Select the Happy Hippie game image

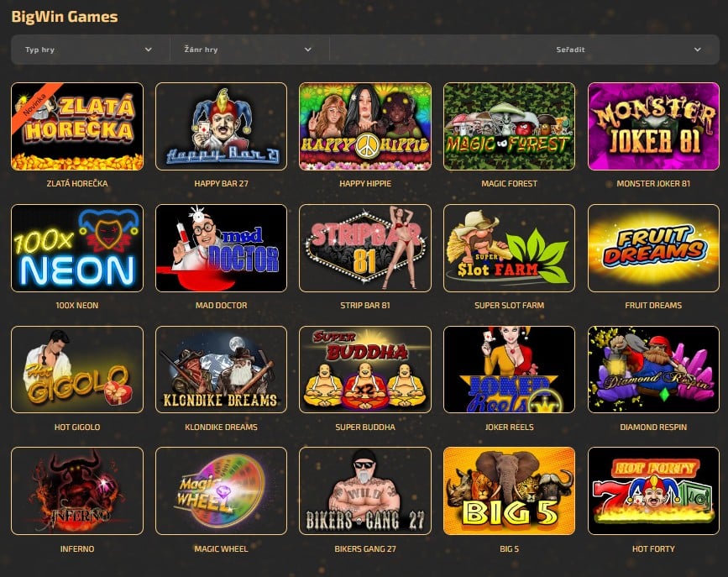pos(365,126)
